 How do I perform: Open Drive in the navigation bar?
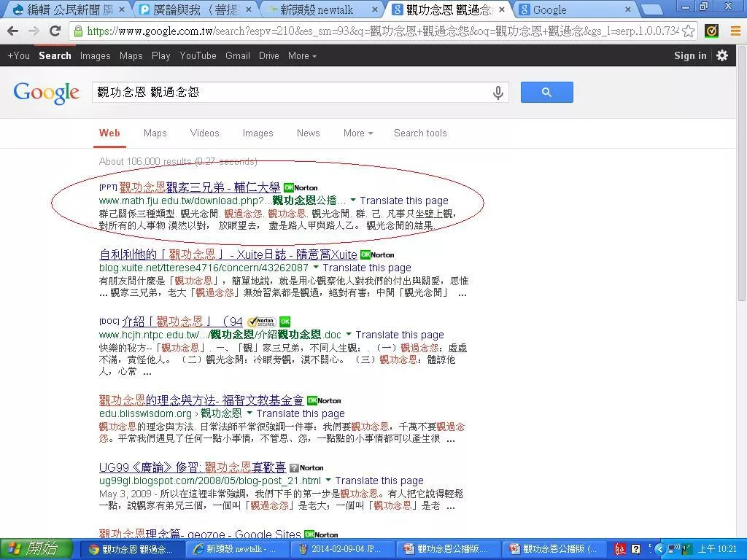pos(269,55)
